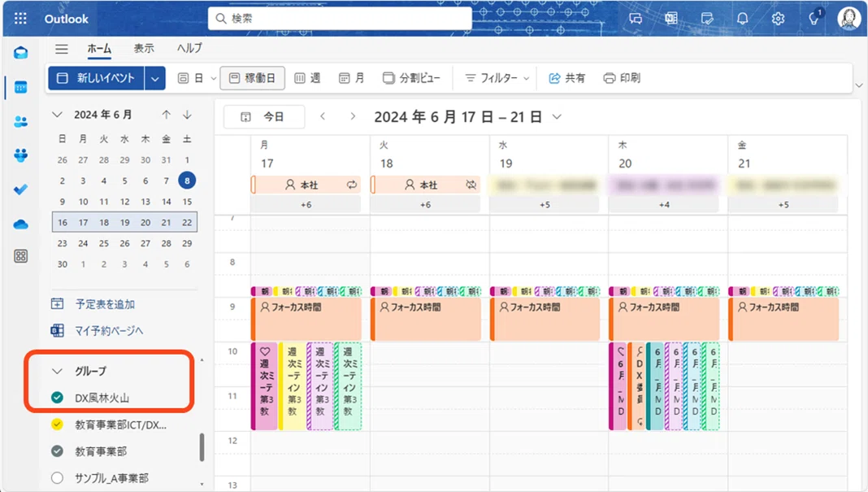The image size is (868, 492).
Task: Click the 印刷 print button
Action: tap(622, 78)
